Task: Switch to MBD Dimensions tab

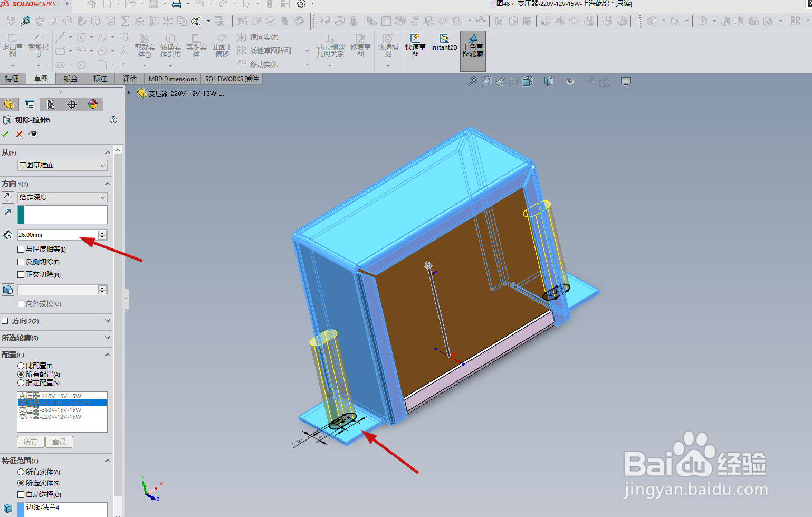Action: point(173,79)
